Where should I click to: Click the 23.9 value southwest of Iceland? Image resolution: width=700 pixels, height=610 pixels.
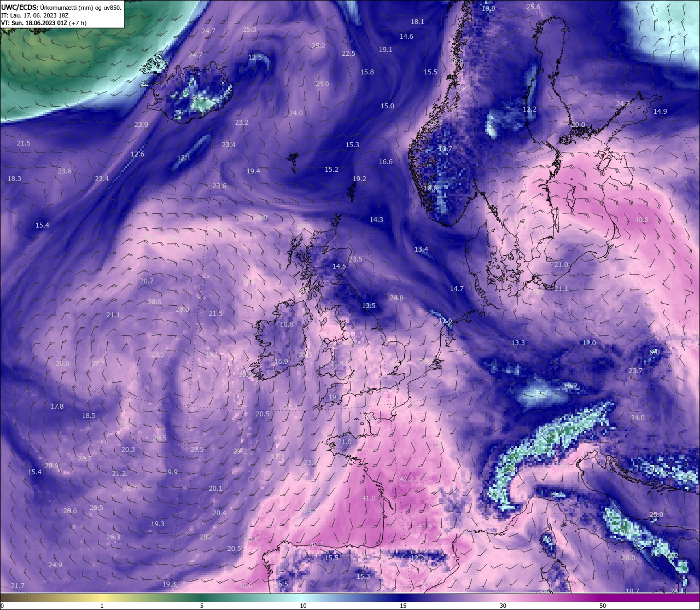click(x=141, y=125)
